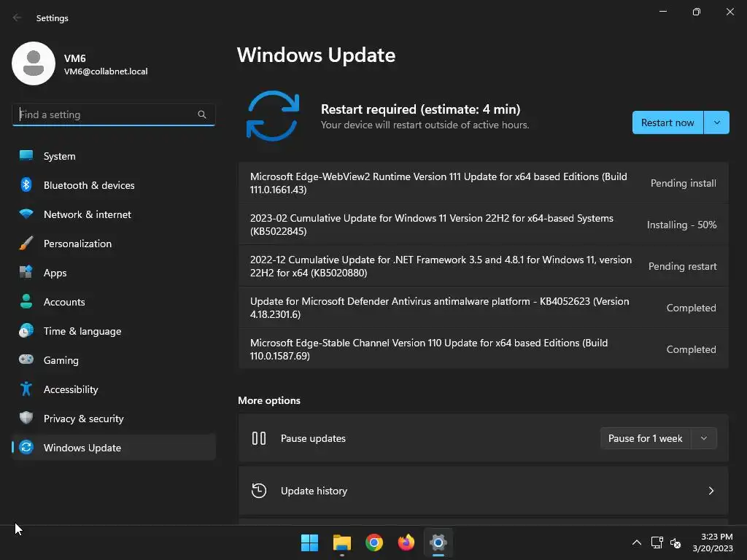Click the .NET Framework KB5020880 update row

(x=483, y=265)
